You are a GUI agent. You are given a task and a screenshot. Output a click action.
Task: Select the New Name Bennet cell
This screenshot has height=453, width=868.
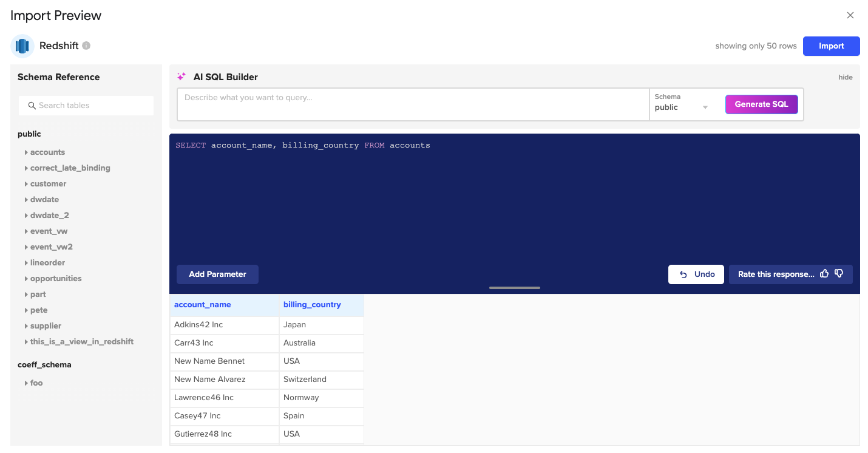[225, 361]
